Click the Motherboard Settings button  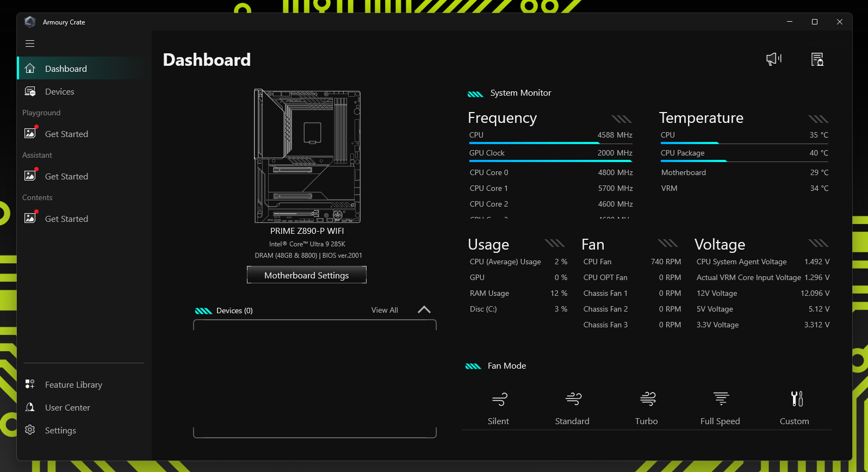pyautogui.click(x=307, y=275)
